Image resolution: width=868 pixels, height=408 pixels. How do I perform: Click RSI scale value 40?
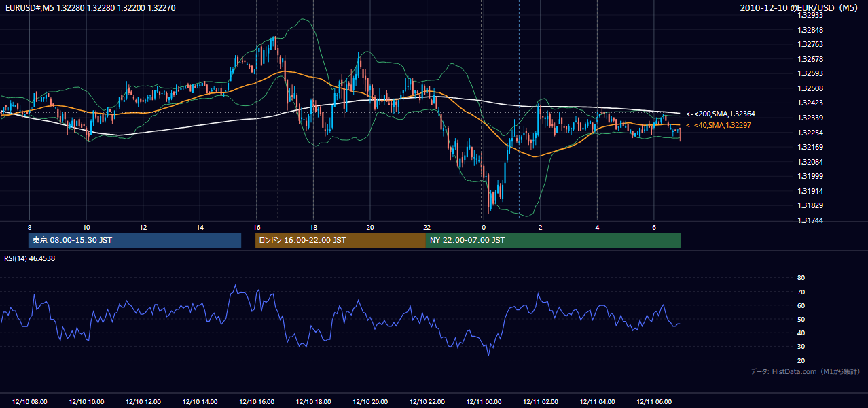click(x=801, y=333)
